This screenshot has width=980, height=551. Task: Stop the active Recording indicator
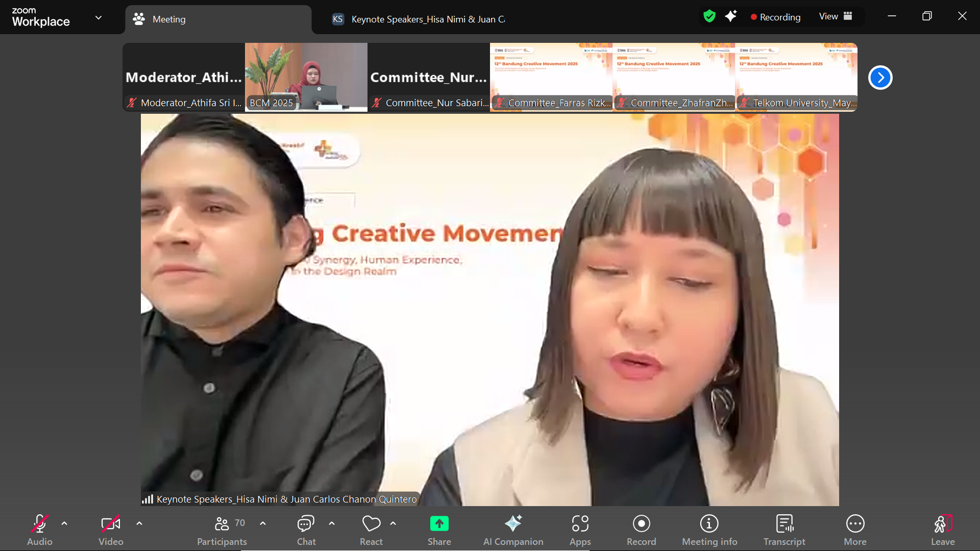tap(775, 17)
